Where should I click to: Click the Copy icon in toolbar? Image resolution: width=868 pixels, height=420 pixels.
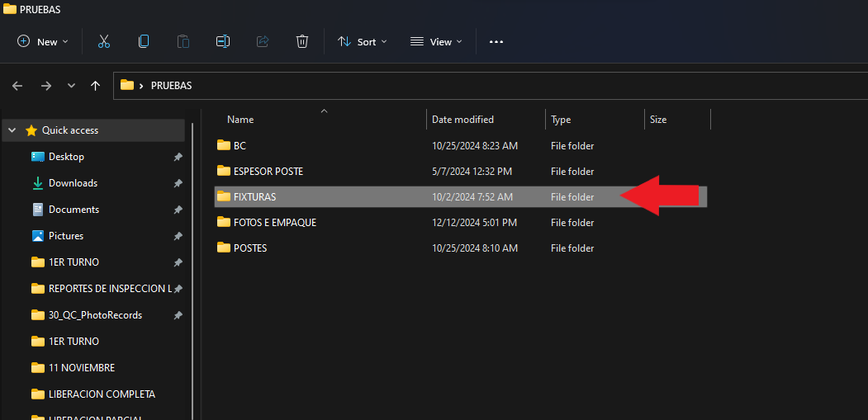(144, 41)
